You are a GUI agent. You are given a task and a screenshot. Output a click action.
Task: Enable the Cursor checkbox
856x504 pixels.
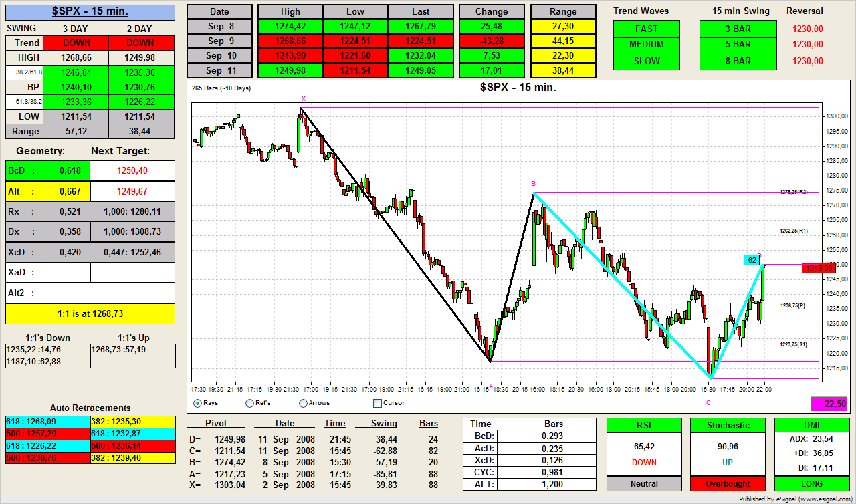click(x=377, y=403)
